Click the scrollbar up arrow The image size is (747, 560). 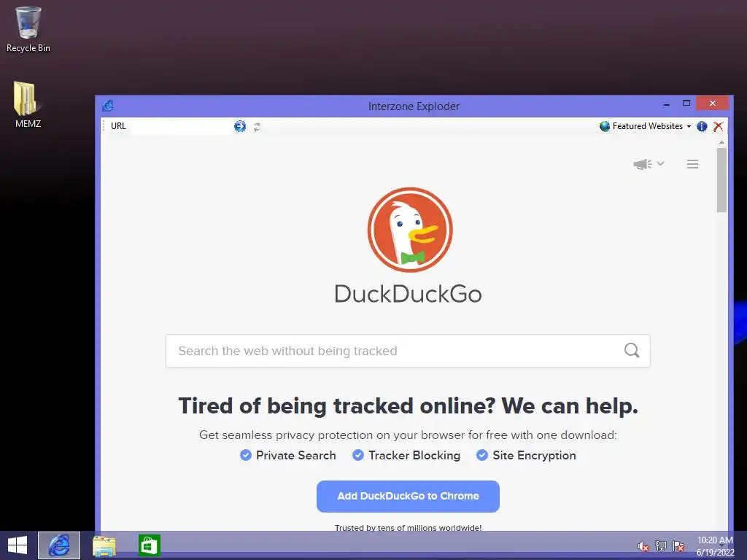click(721, 142)
